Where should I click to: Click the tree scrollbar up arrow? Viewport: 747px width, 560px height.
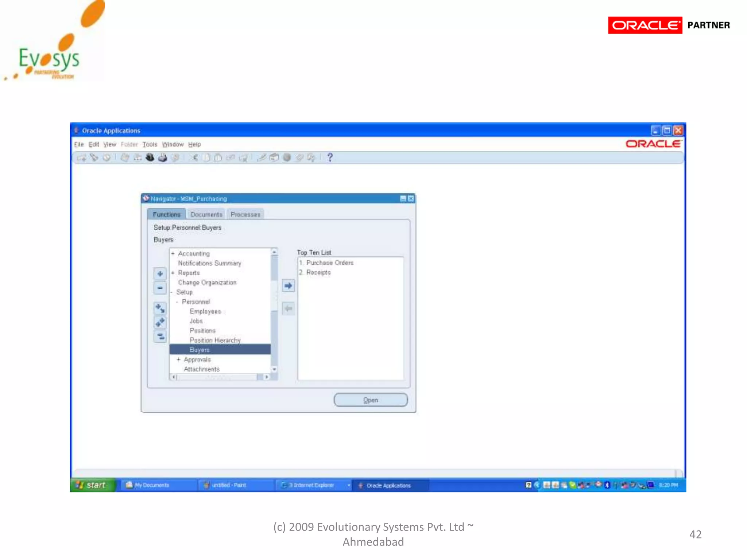tap(274, 252)
